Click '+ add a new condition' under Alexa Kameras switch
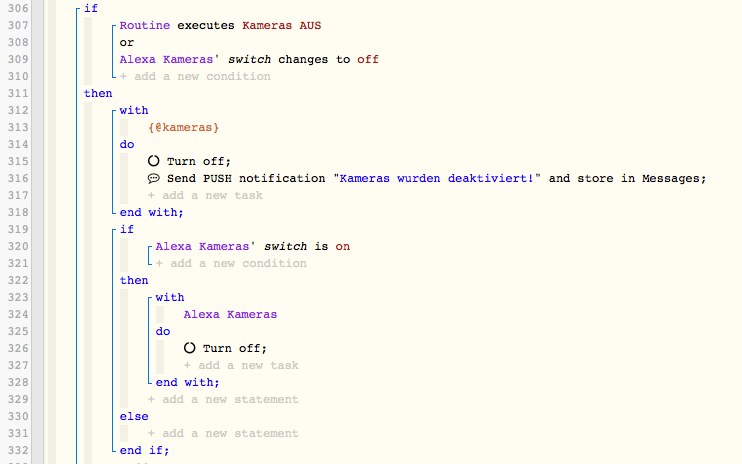Viewport: 742px width, 464px height. tap(231, 263)
